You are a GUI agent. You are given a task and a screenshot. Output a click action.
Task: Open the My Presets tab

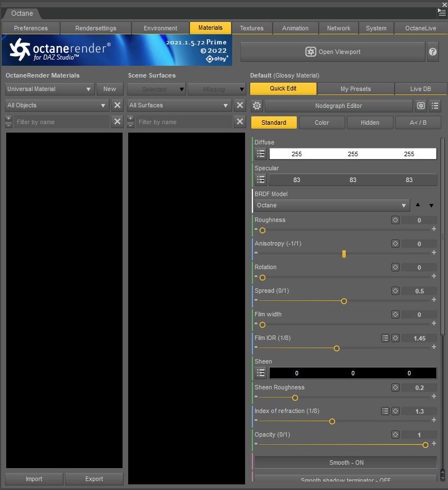point(356,89)
